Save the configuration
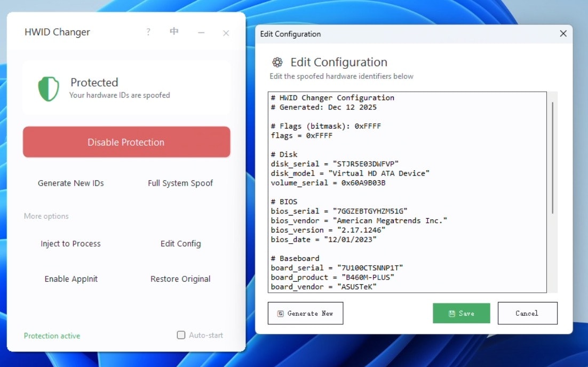This screenshot has width=588, height=367. point(461,313)
